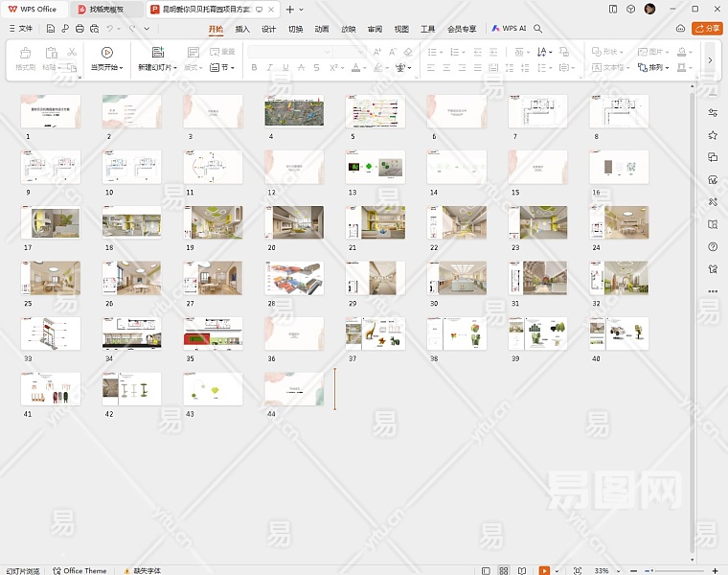Screen dimensions: 728x575
Task: Open the slideshow options dropdown arrow in status bar
Action: (557, 570)
